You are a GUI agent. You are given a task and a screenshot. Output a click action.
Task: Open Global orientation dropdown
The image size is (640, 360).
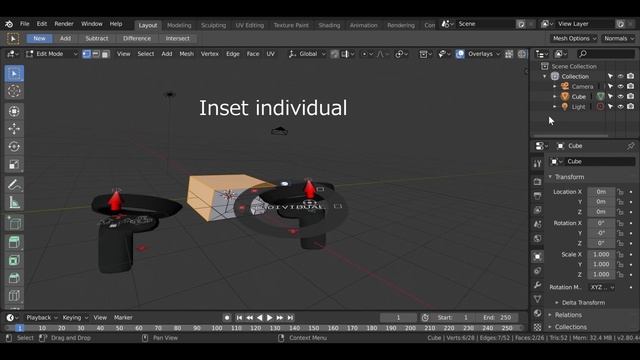click(307, 54)
